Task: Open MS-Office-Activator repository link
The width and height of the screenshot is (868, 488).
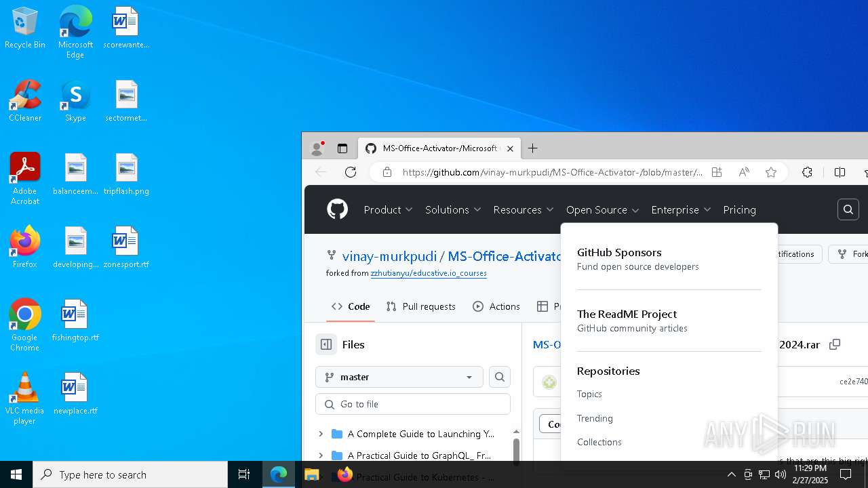Action: pos(504,256)
